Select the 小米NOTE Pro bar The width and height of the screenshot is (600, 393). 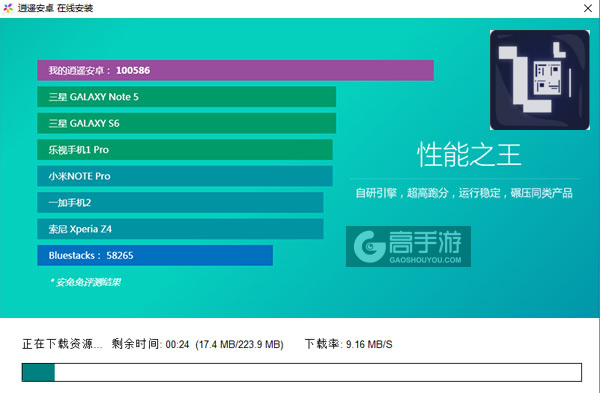[185, 176]
